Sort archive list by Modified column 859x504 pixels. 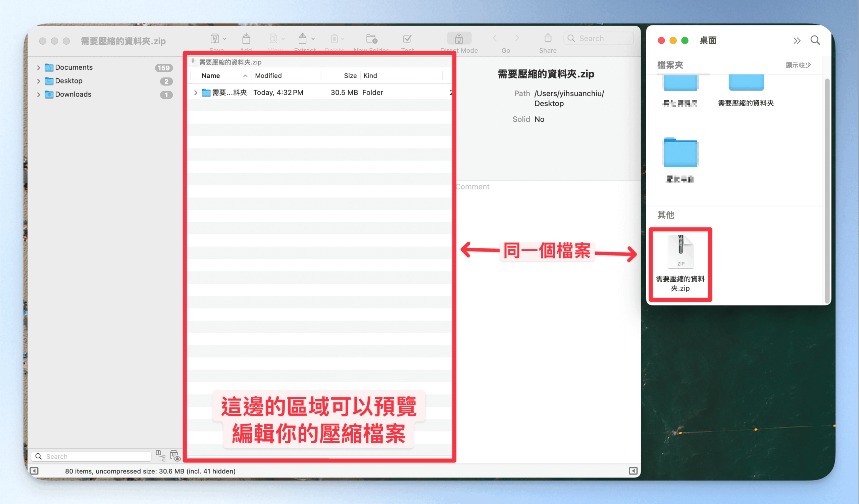268,75
